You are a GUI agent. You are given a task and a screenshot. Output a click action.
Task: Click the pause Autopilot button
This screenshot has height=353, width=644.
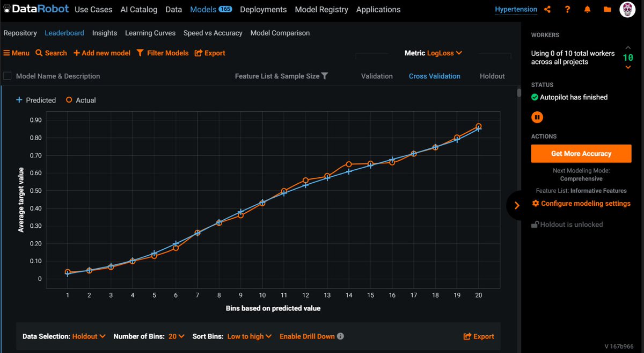[x=537, y=117]
